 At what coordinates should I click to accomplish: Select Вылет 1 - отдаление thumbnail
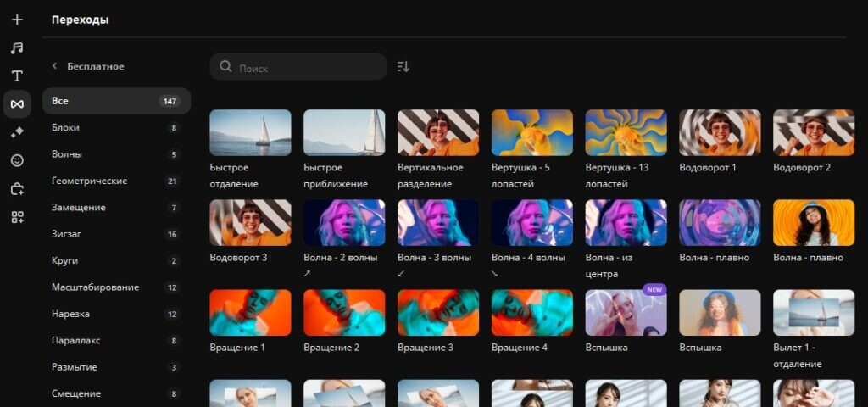[x=814, y=312]
